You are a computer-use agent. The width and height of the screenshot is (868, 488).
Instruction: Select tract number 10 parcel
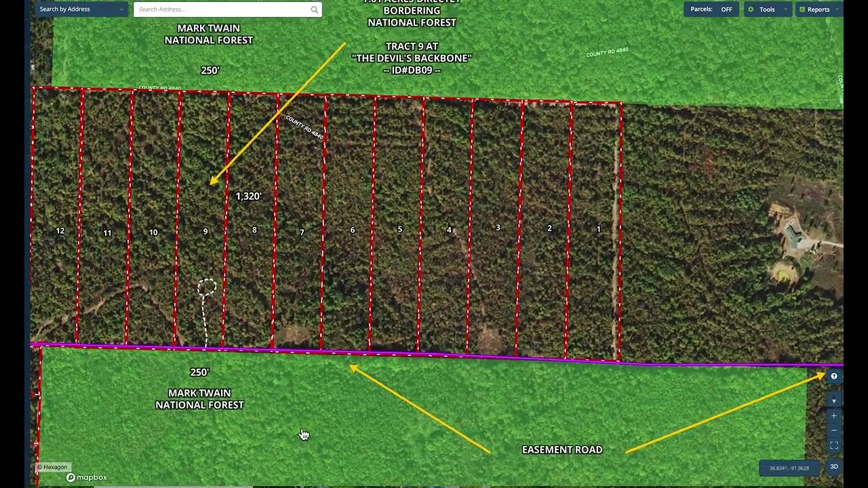click(x=153, y=232)
